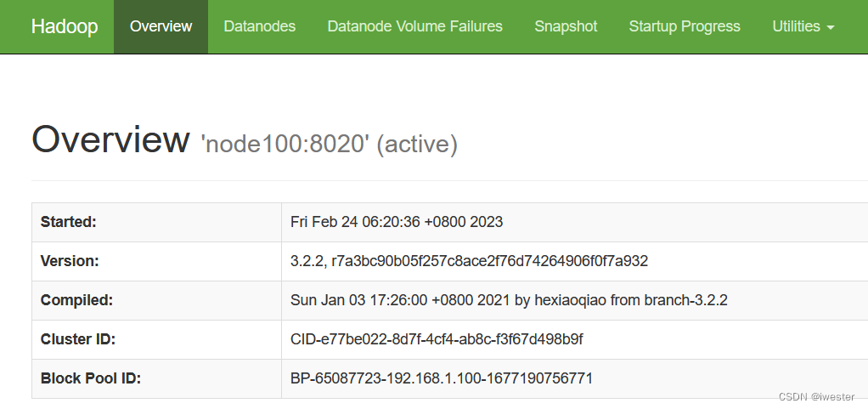
Task: Click the Compiled: row label
Action: (x=76, y=300)
